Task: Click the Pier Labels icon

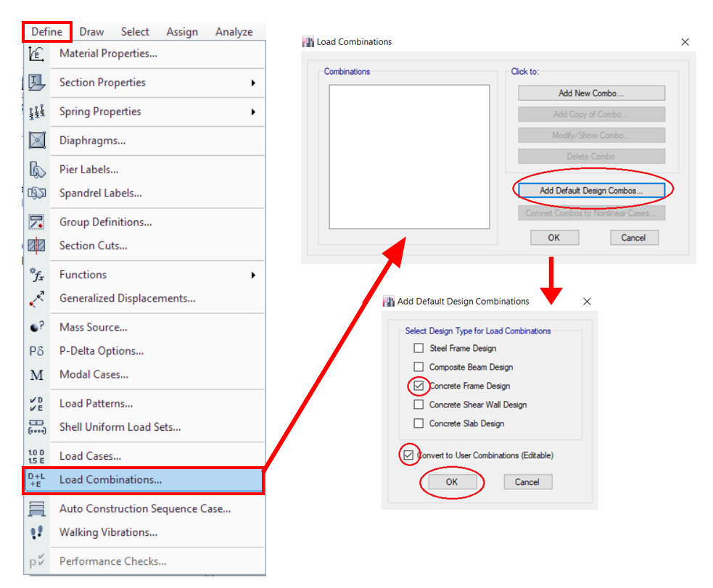Action: 37,170
